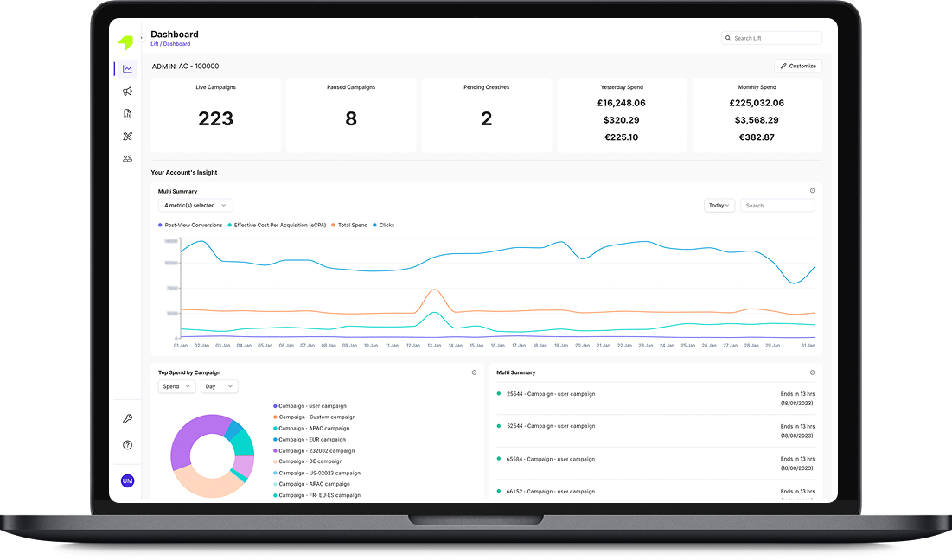Click info icon on Top Spend by Campaign
Image resolution: width=952 pixels, height=560 pixels.
point(475,372)
